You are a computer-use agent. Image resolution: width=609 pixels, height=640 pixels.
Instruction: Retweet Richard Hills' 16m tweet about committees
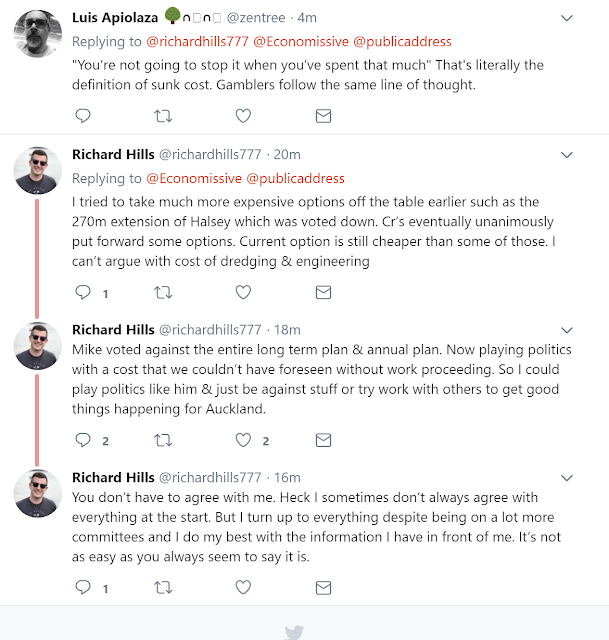point(162,588)
